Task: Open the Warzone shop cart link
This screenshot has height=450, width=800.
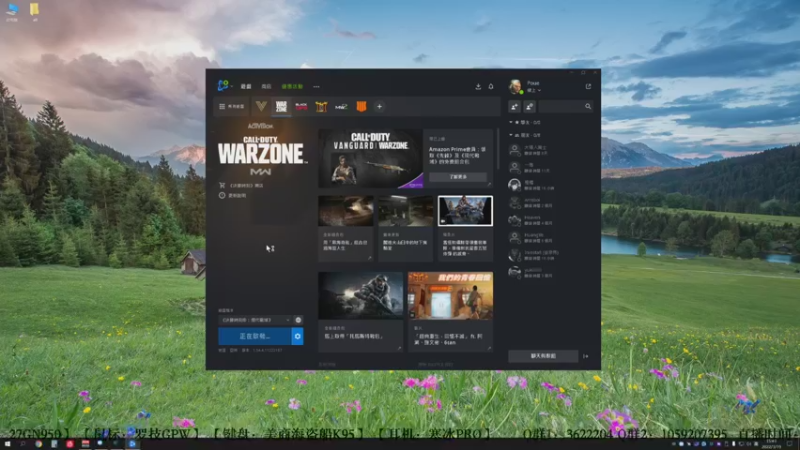Action: tap(241, 185)
